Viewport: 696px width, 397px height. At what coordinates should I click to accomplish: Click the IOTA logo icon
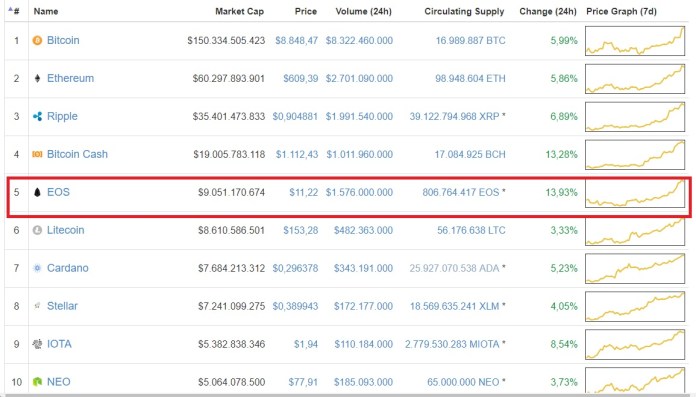click(x=37, y=344)
